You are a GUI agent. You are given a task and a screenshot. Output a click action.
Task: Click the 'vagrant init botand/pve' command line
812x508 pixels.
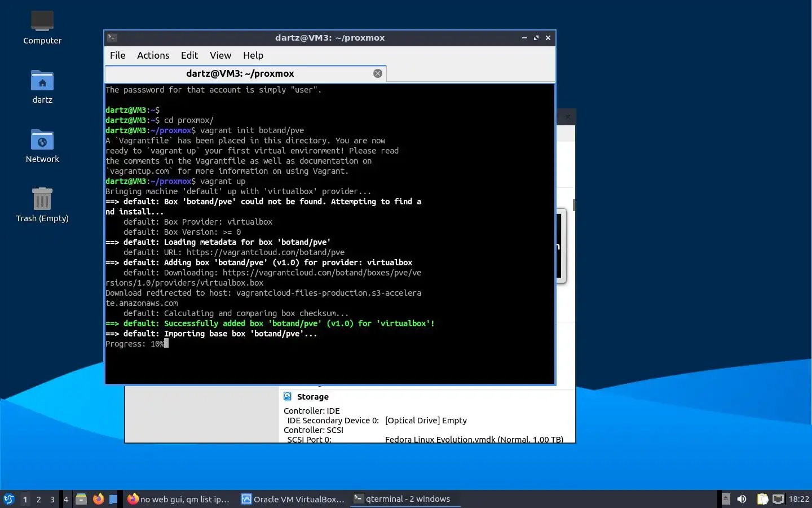coord(205,130)
